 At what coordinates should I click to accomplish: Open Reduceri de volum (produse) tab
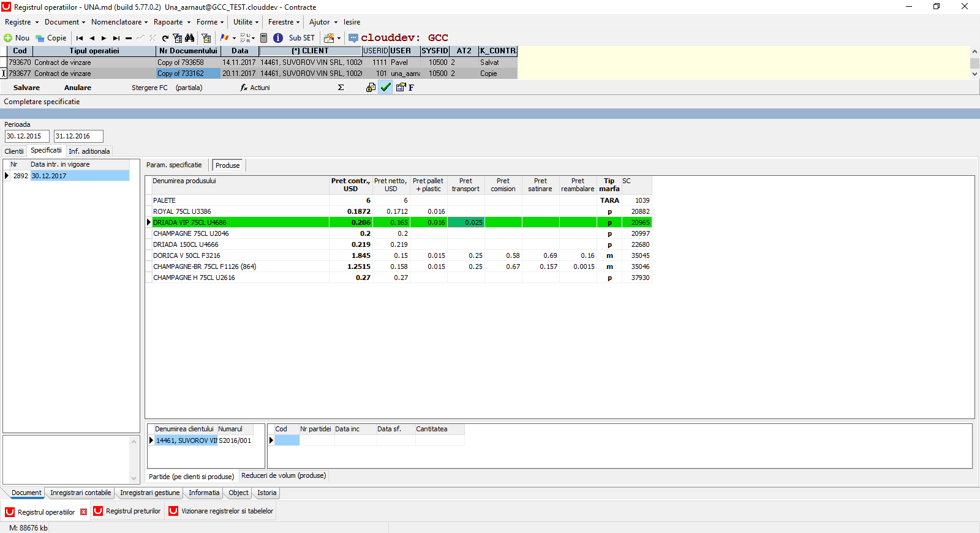tap(284, 475)
